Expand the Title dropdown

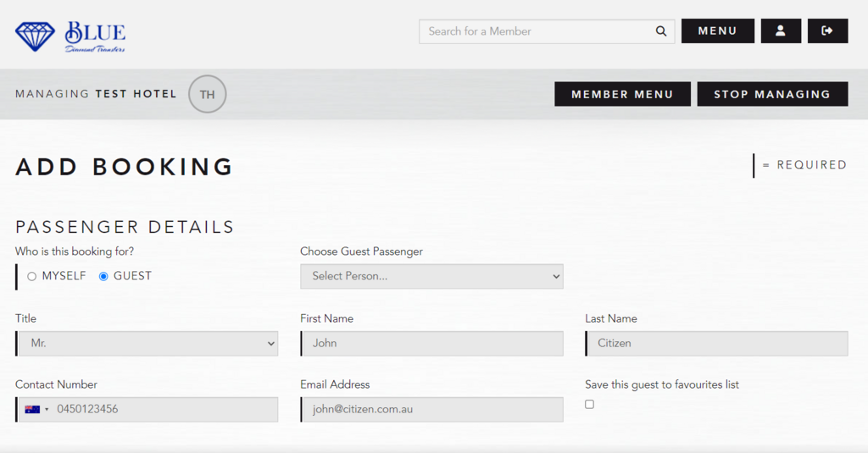coord(147,344)
